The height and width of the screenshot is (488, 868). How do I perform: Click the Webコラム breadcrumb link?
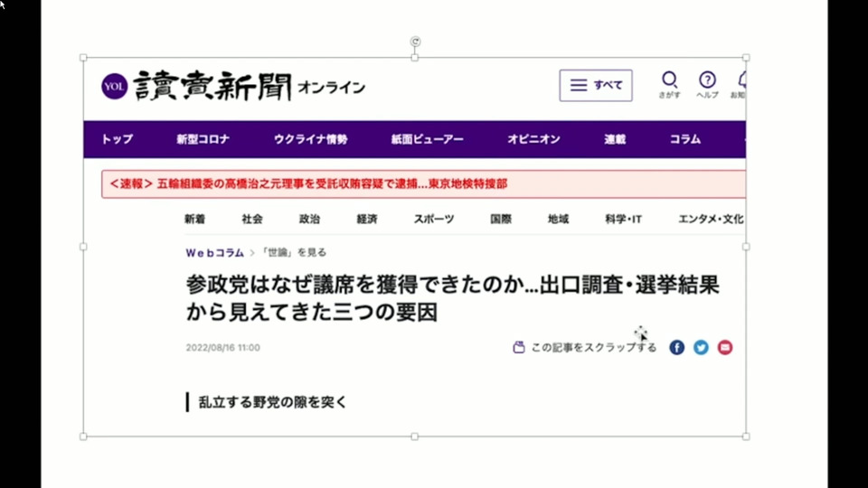coord(214,253)
